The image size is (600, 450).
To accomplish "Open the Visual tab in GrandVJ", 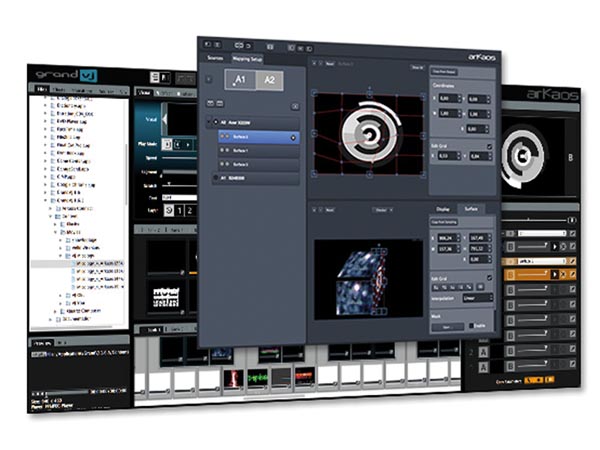I will [143, 93].
